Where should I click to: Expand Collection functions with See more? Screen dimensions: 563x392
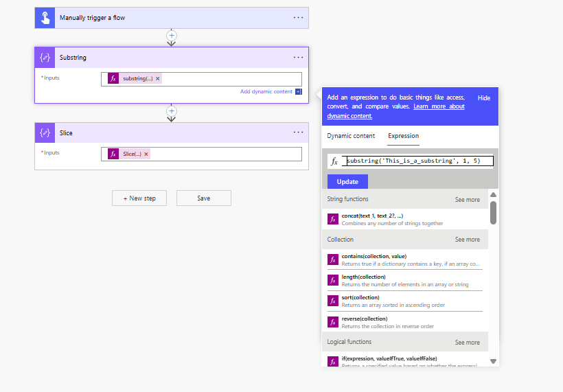coord(467,240)
